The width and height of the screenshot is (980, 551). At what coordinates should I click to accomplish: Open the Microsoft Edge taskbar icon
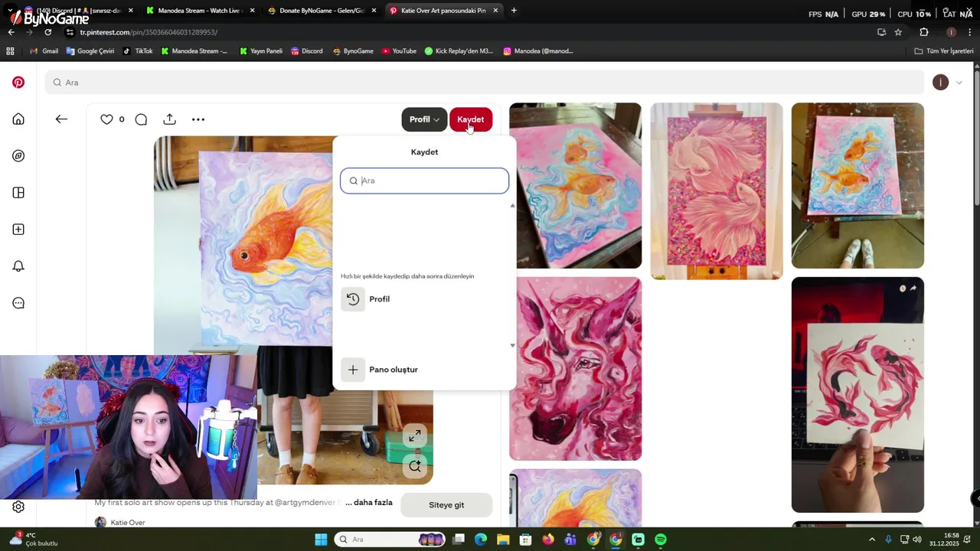click(x=480, y=540)
